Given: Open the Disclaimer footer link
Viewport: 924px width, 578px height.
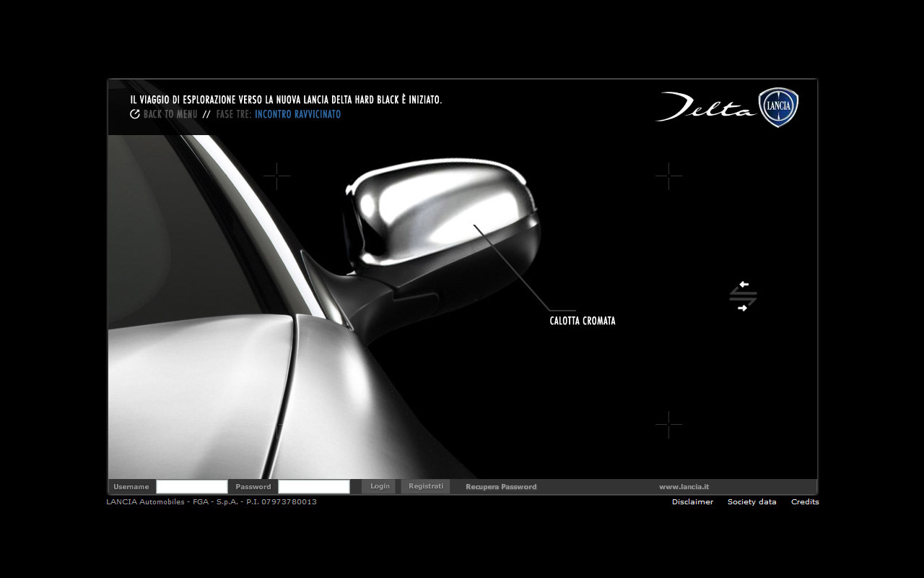Looking at the screenshot, I should pyautogui.click(x=692, y=501).
